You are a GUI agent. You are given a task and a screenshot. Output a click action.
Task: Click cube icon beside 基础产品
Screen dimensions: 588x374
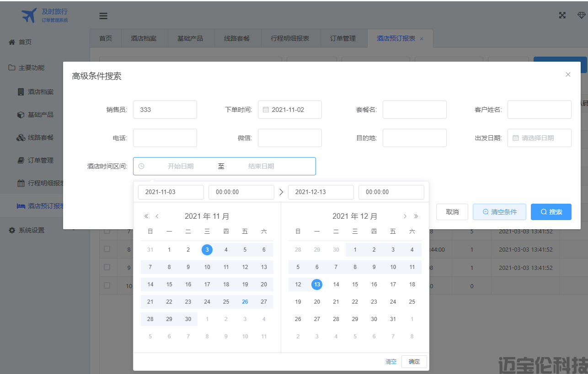[x=21, y=115]
